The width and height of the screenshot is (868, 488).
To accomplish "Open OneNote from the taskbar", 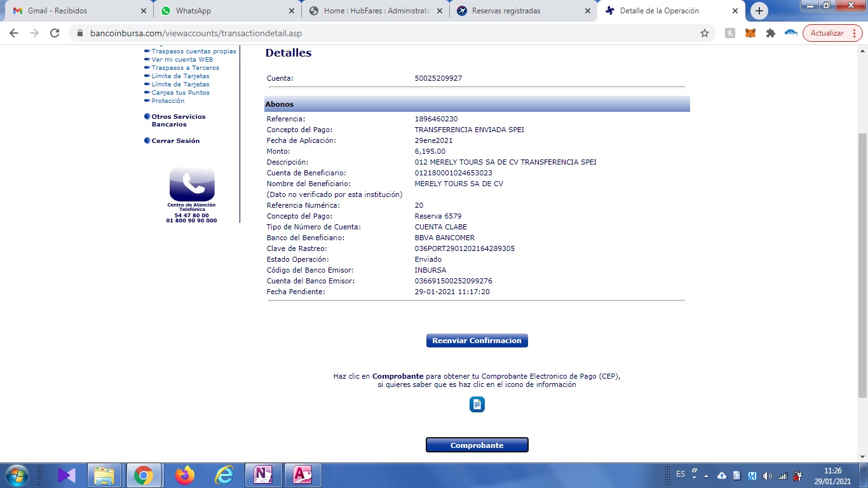I will pyautogui.click(x=262, y=475).
